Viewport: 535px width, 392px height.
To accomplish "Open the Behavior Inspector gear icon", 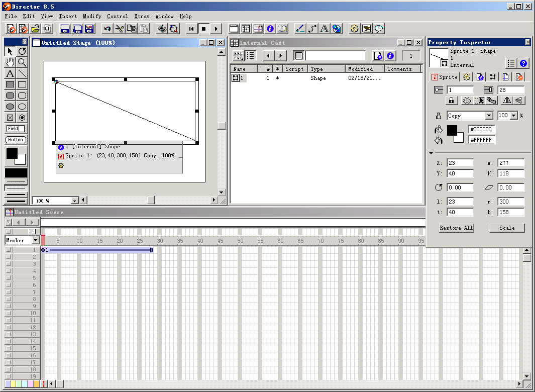I will 354,29.
